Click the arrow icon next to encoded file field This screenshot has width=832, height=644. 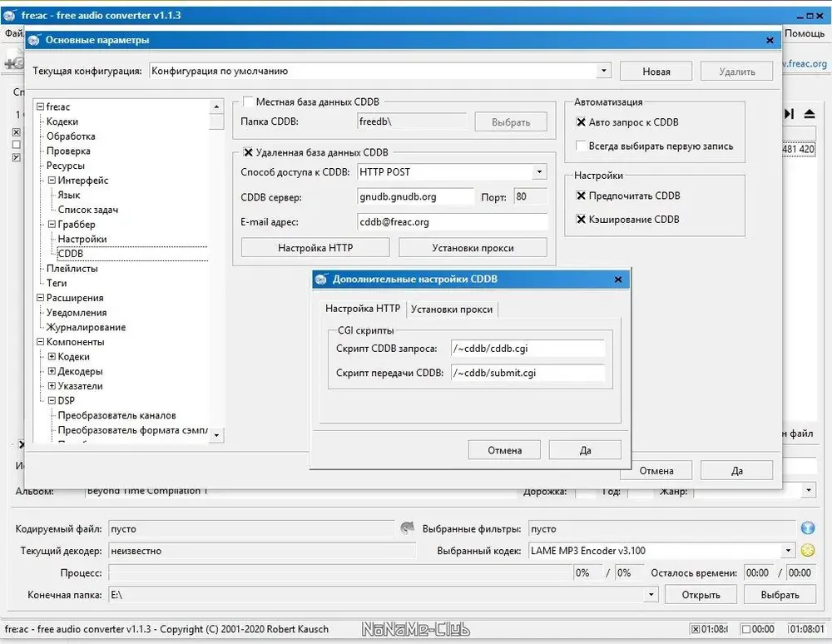[407, 528]
